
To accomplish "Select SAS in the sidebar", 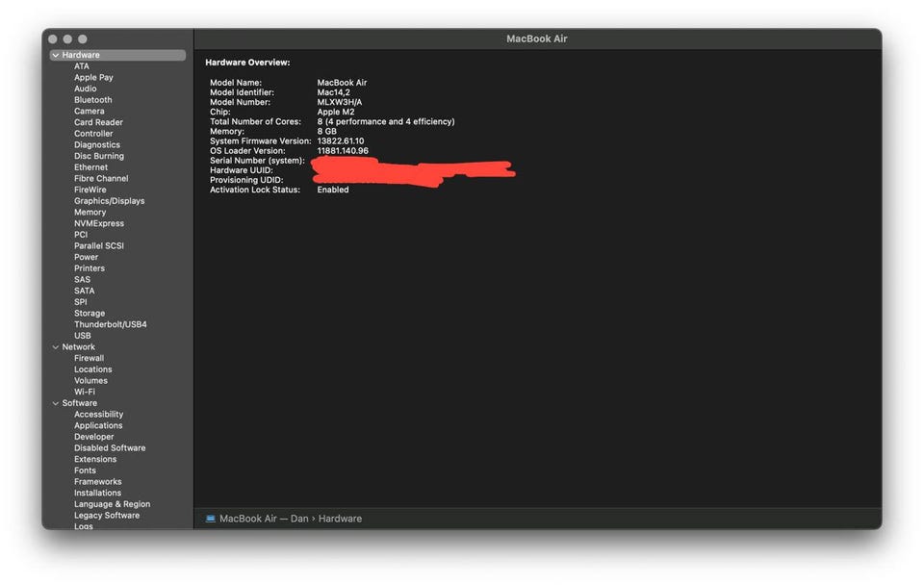I will click(x=82, y=279).
